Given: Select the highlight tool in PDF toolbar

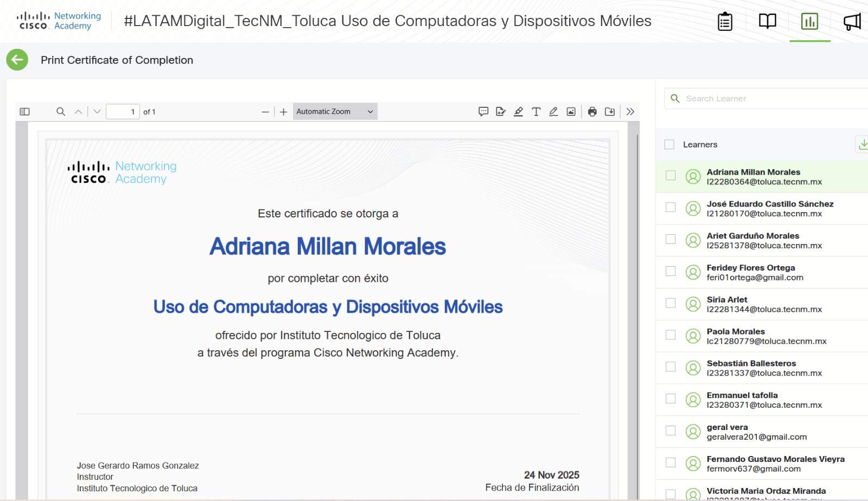Looking at the screenshot, I should (x=518, y=112).
